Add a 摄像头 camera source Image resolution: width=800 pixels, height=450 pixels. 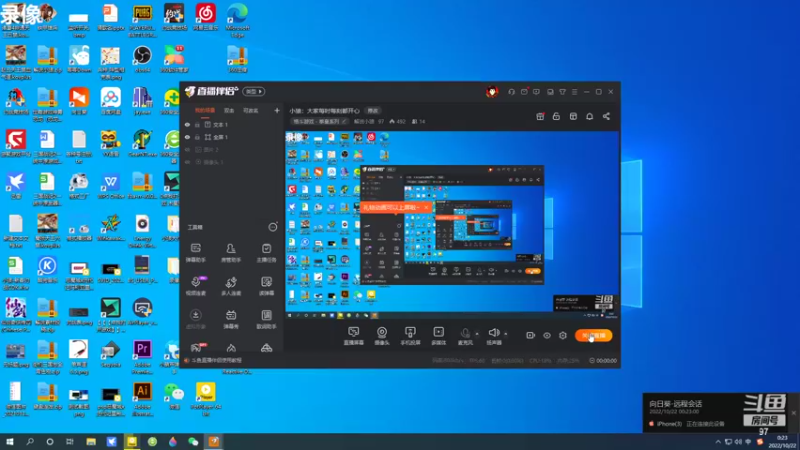tap(382, 336)
